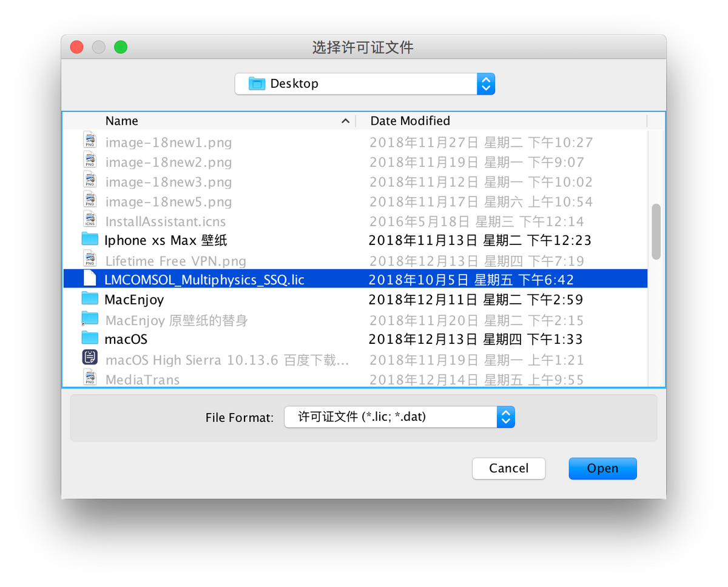Click the file name image-18new1.png

169,143
